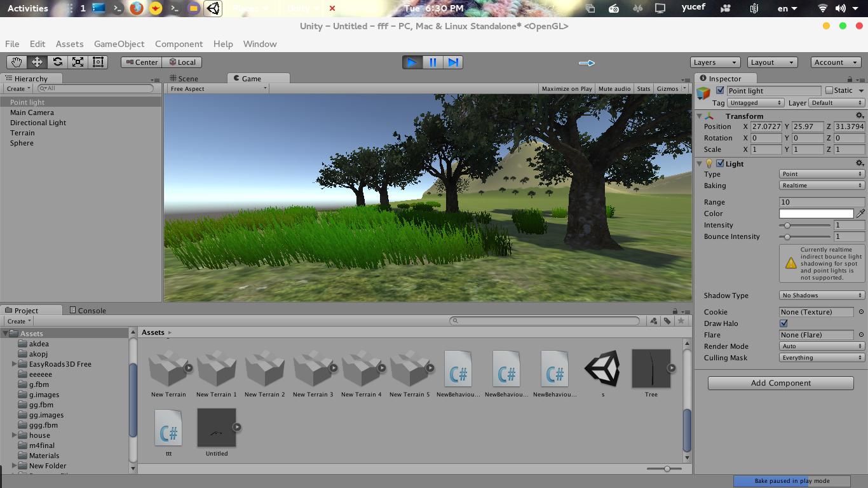Click the Maximize on Play button
This screenshot has height=488, width=868.
566,88
